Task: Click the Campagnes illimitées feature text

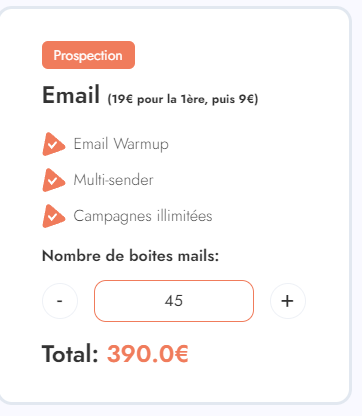Action: point(143,216)
